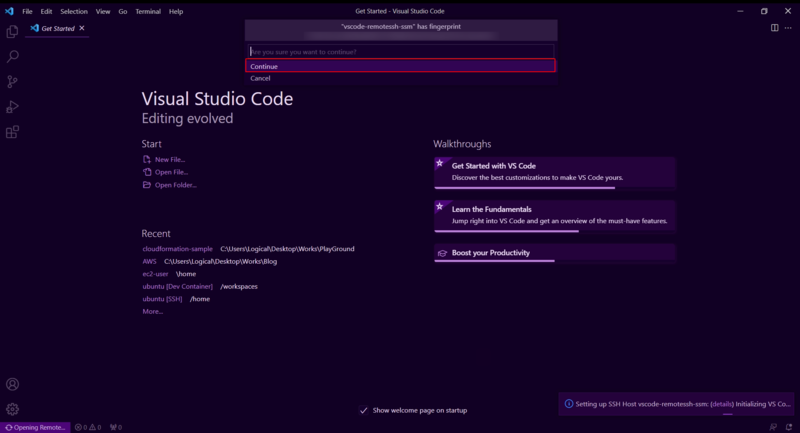Click the Open Folder... link
Viewport: 800px width, 433px height.
[x=176, y=185]
